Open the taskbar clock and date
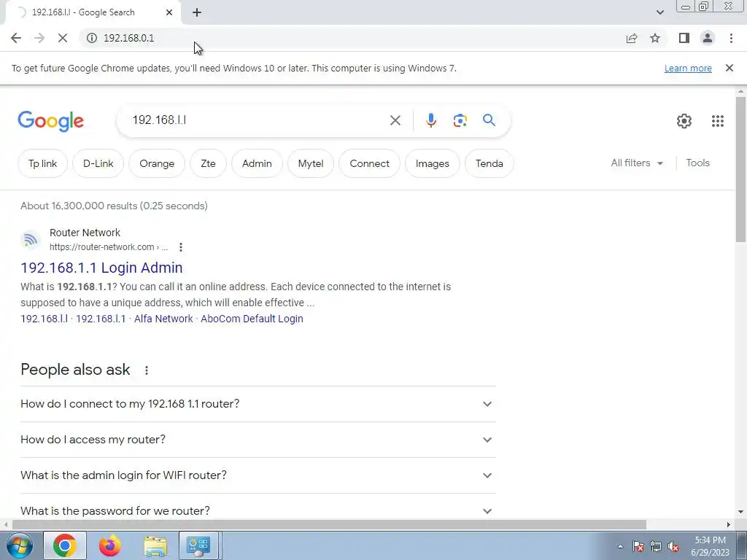The image size is (747, 560). point(710,546)
